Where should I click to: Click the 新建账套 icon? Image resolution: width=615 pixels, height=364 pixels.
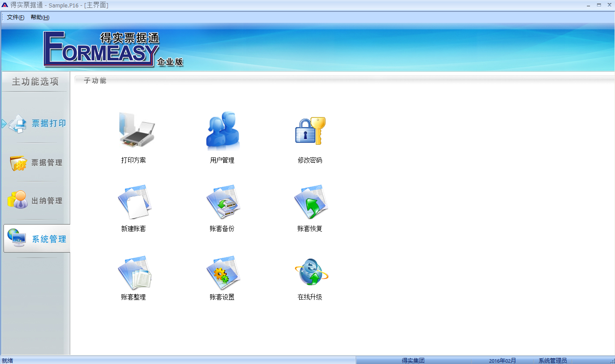135,202
